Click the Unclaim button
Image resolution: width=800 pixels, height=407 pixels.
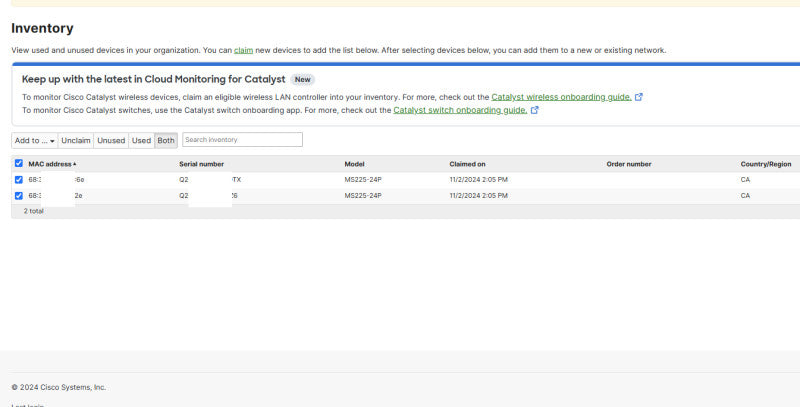pos(76,140)
